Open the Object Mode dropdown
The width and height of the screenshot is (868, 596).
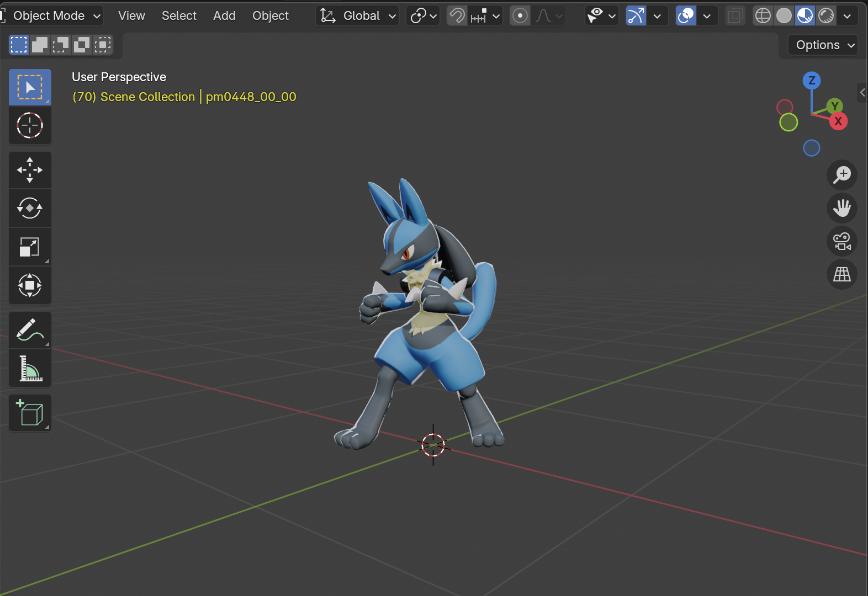pos(52,16)
